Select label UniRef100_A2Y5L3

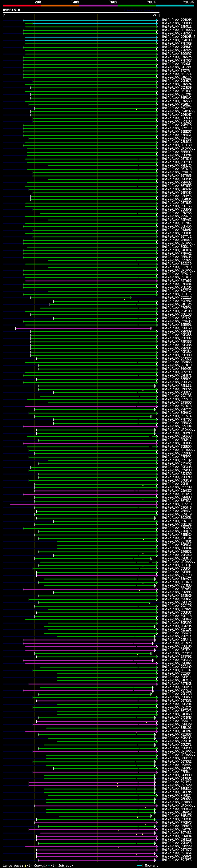pyautogui.click(x=177, y=691)
